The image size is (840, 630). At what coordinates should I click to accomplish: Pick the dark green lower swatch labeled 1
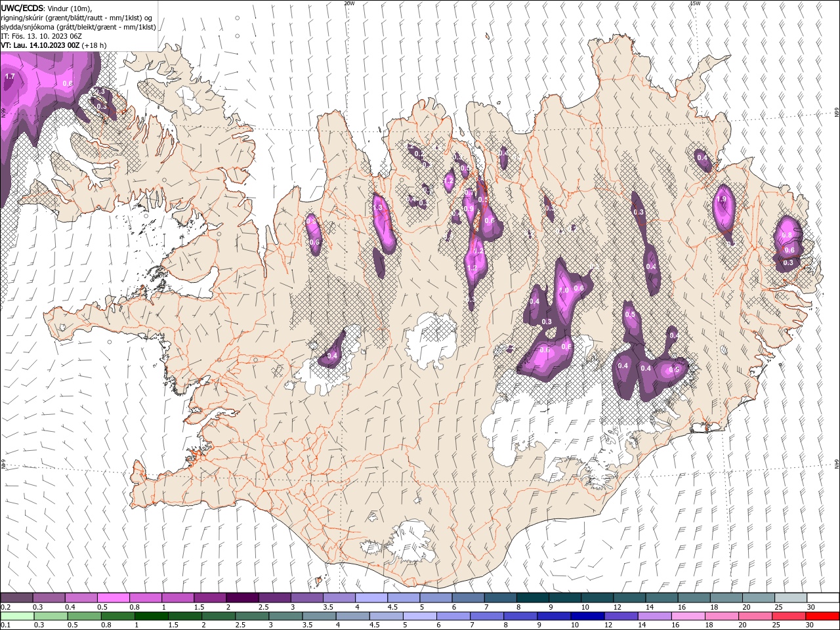[152, 616]
